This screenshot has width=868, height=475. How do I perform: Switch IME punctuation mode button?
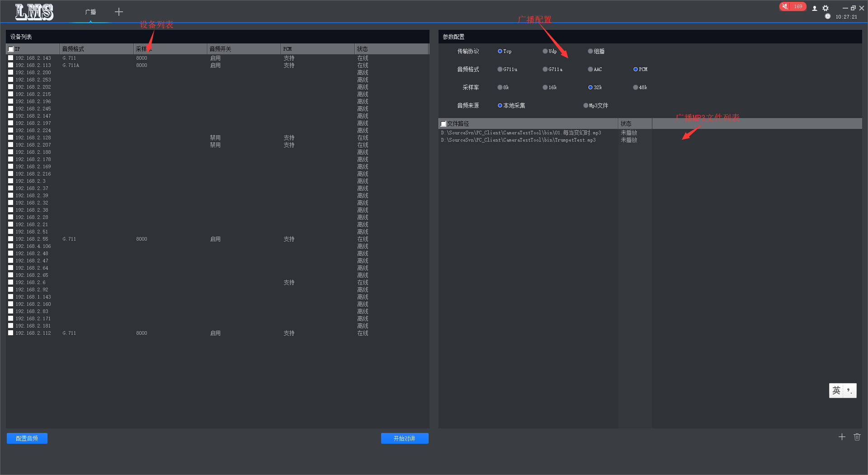pos(850,390)
